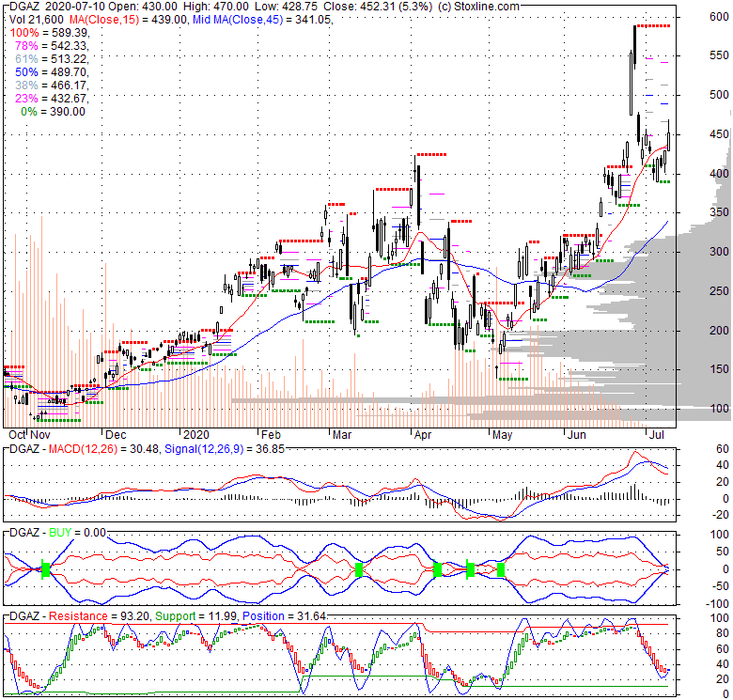Viewport: 733px width, 700px height.
Task: Select the Low: 428.75 value
Action: point(285,7)
